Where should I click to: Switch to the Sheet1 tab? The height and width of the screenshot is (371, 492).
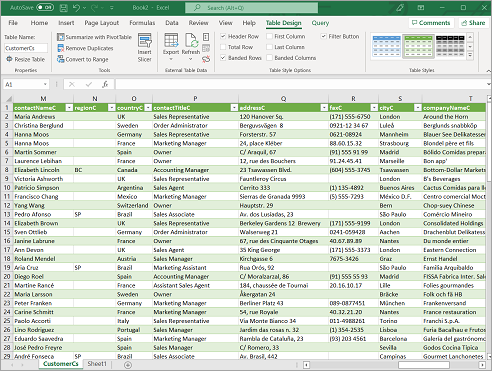(x=97, y=364)
